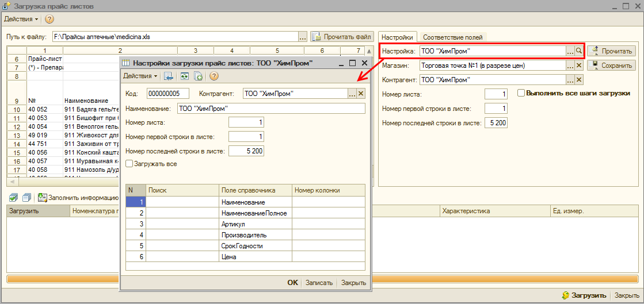Open the Действия dropdown in the settings dialog

pyautogui.click(x=140, y=76)
